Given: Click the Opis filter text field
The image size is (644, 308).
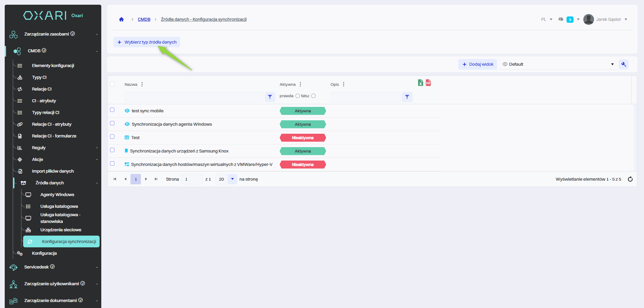Looking at the screenshot, I should click(365, 97).
